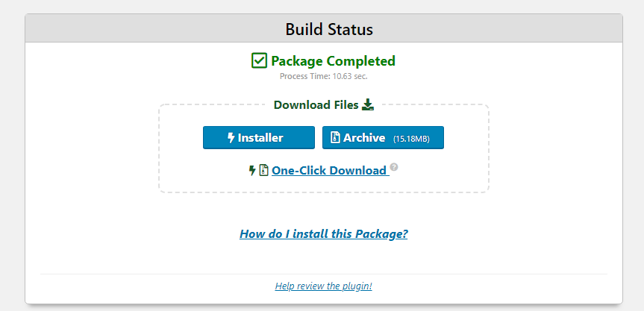This screenshot has width=644, height=311.
Task: Open the question mark help tooltip icon
Action: 394,166
